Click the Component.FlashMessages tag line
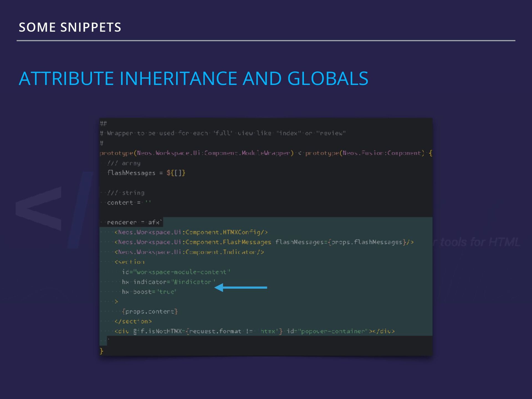This screenshot has height=399, width=532. click(x=264, y=242)
